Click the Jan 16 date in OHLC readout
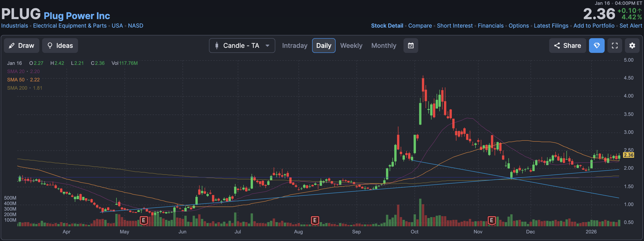Viewport: 644px width, 241px height. pos(15,63)
